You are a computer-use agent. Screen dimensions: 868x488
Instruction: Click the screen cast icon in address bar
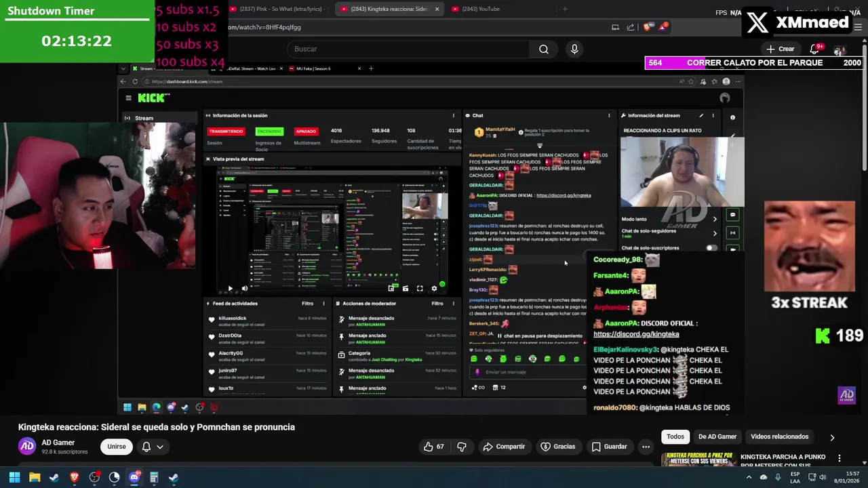615,27
